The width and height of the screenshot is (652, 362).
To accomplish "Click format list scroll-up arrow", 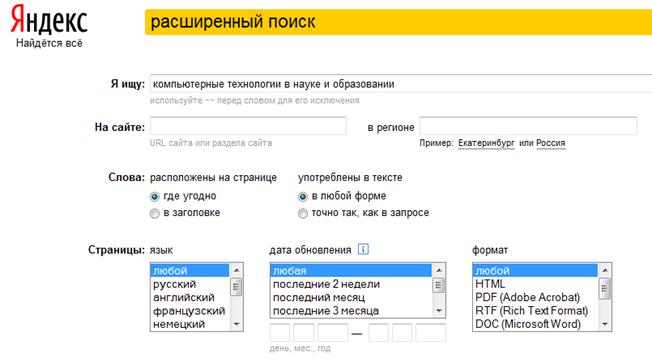I will (x=605, y=270).
